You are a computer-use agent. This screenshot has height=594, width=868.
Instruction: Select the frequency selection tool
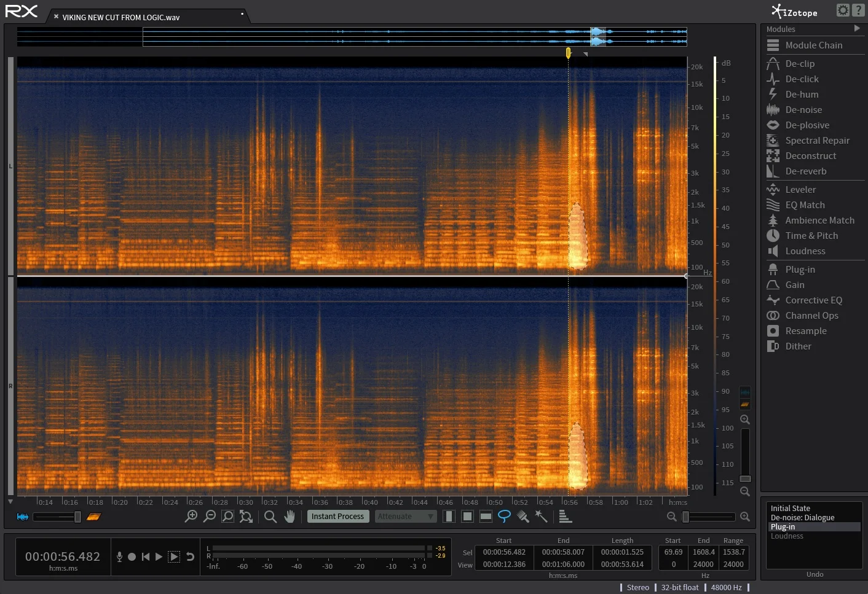(486, 517)
